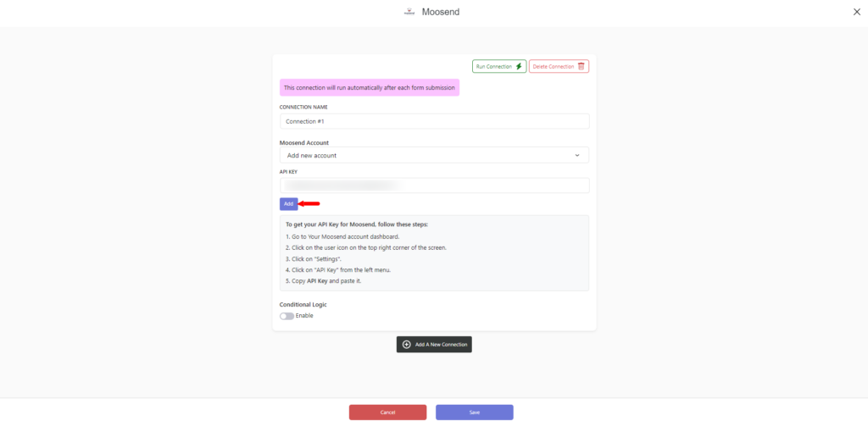The width and height of the screenshot is (868, 426).
Task: Save the Moosend integration settings
Action: click(x=475, y=412)
